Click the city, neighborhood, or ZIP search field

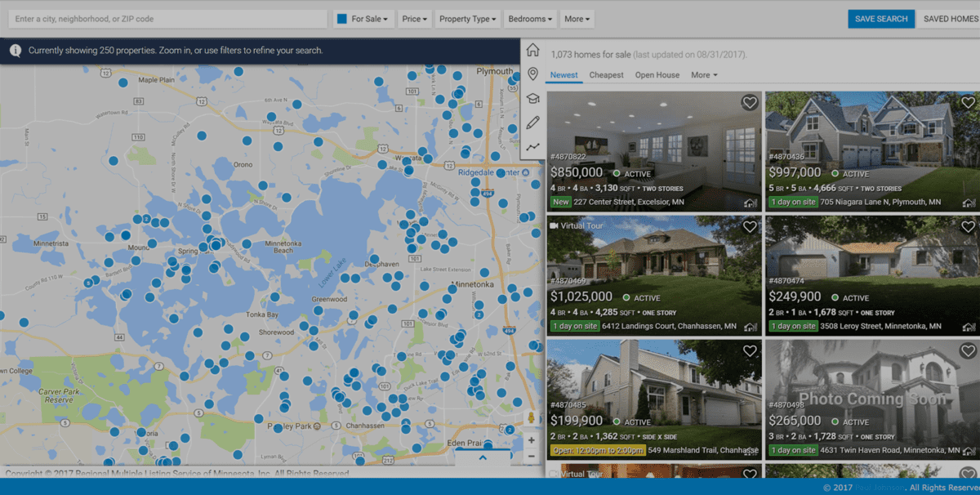(167, 19)
